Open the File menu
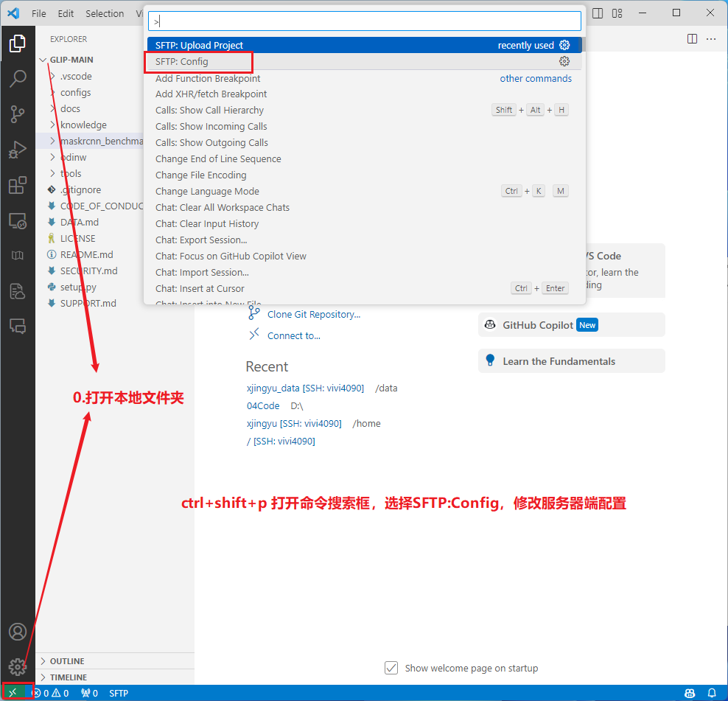728x701 pixels. [38, 13]
